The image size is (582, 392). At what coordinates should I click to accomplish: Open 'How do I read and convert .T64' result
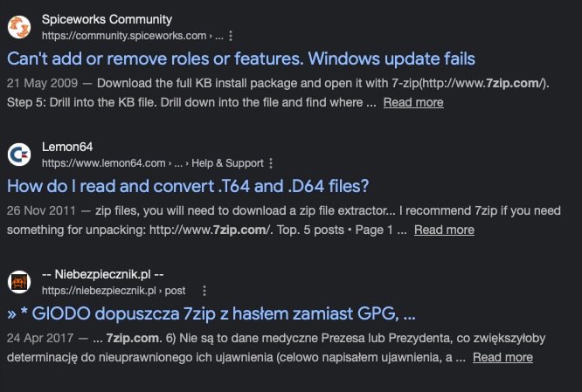tap(188, 186)
